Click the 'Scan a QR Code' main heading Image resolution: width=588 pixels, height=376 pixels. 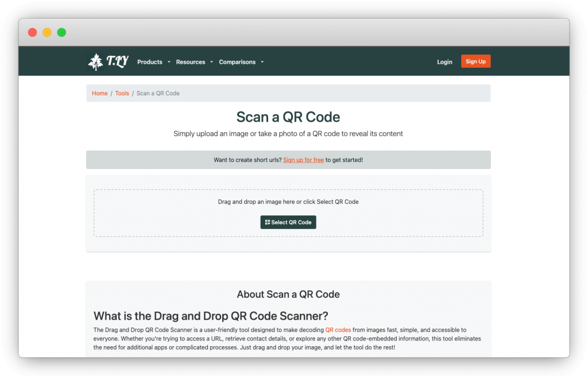tap(288, 117)
